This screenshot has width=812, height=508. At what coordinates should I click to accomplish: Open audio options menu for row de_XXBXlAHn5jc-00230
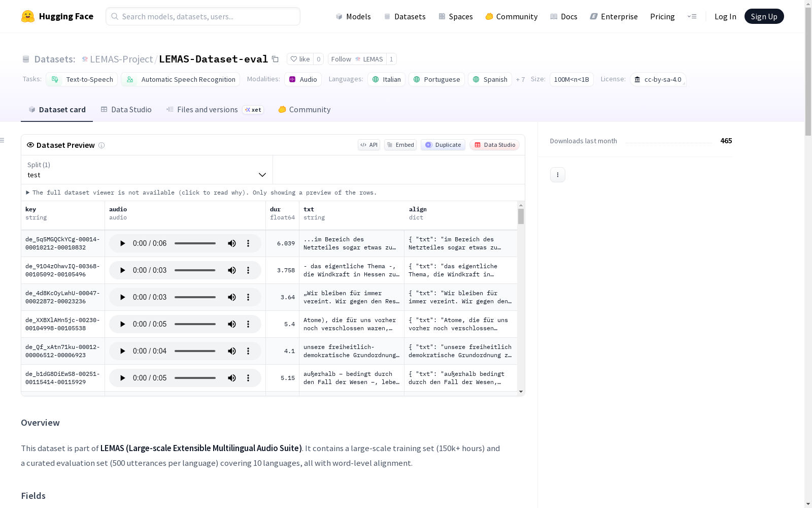248,324
